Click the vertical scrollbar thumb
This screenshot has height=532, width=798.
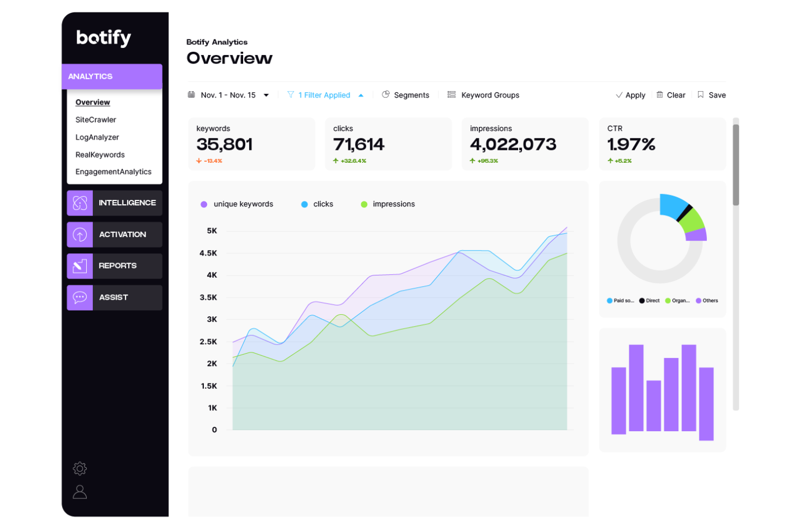735,165
